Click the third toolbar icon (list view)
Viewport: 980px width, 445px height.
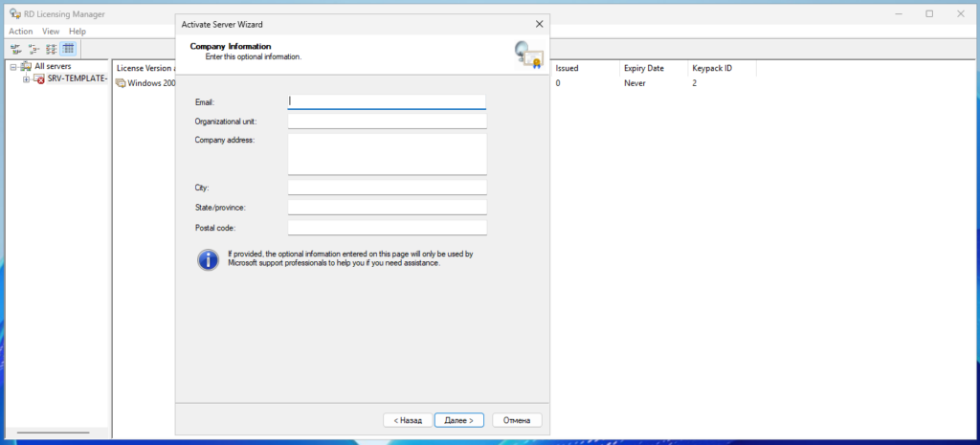click(51, 49)
